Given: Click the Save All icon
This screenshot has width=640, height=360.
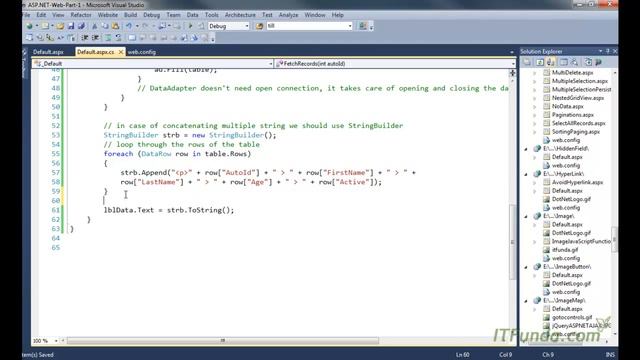Looking at the screenshot, I should pyautogui.click(x=81, y=26).
